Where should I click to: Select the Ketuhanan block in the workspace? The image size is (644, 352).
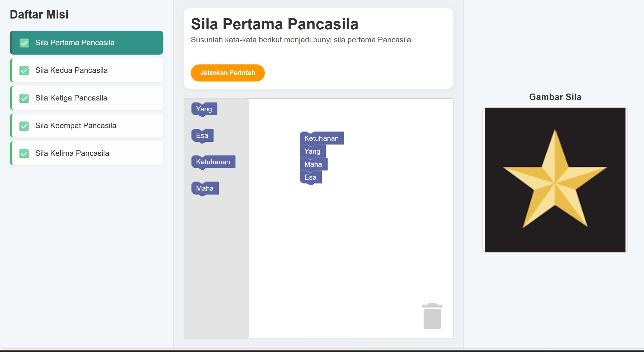coord(322,138)
